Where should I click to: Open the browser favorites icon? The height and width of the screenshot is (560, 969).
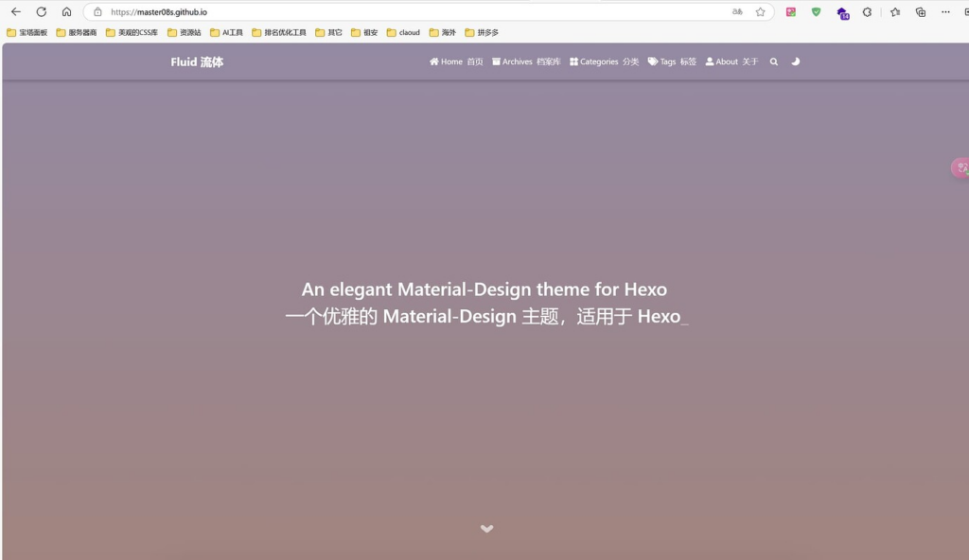893,12
